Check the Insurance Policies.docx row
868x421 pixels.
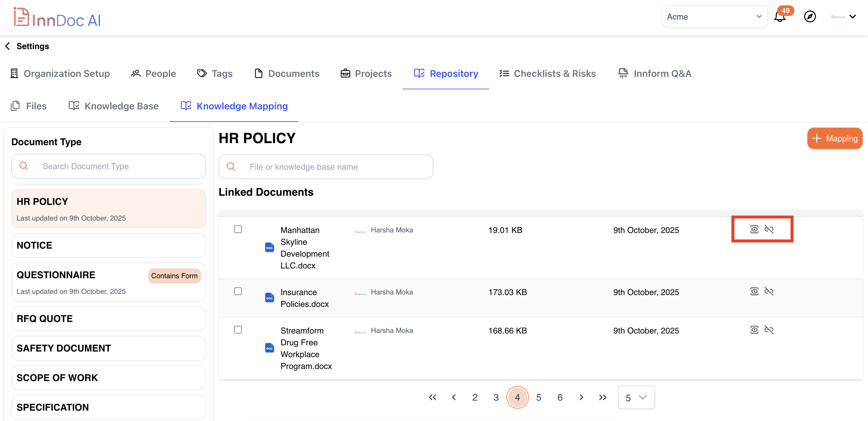(x=238, y=292)
